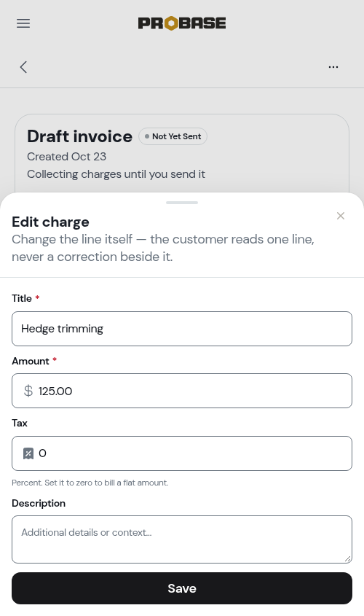This screenshot has height=616, width=364.
Task: Click the Percent zero flat amount hint
Action: (90, 483)
